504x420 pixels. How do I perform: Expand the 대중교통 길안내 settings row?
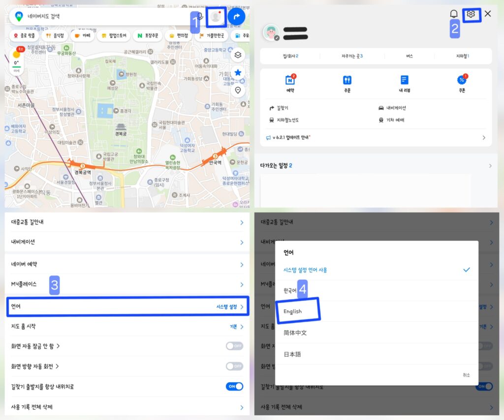125,222
